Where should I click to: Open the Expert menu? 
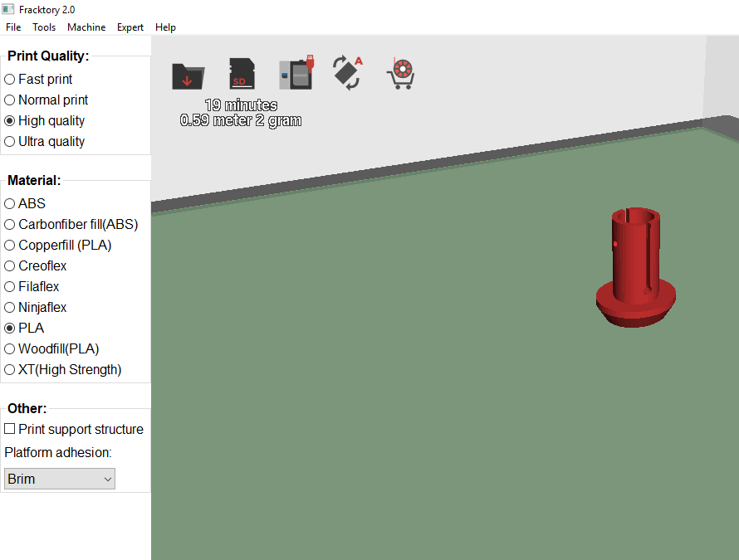click(x=130, y=27)
